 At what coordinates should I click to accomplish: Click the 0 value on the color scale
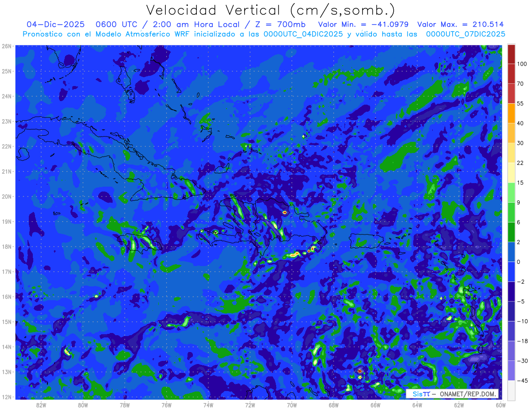(x=519, y=262)
